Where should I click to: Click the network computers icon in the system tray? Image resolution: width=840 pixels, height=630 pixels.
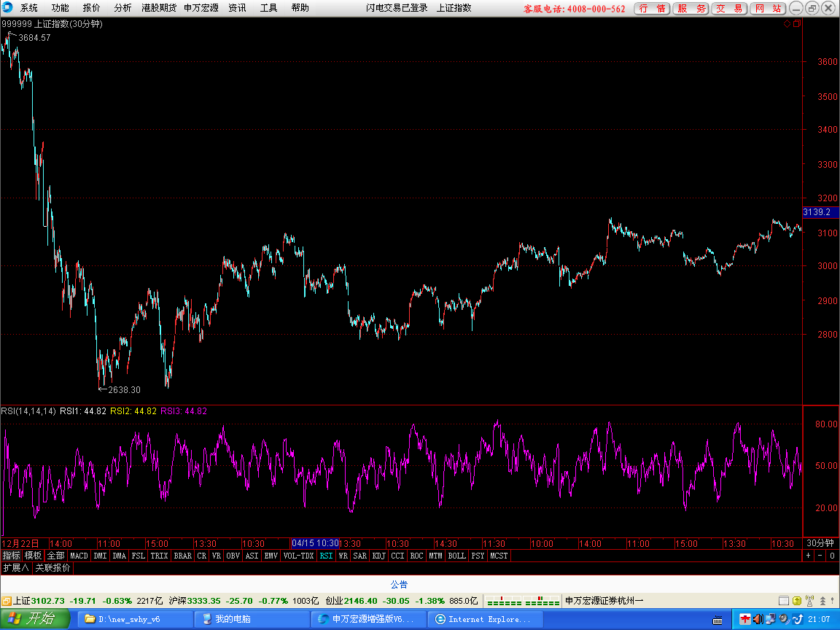[x=770, y=619]
